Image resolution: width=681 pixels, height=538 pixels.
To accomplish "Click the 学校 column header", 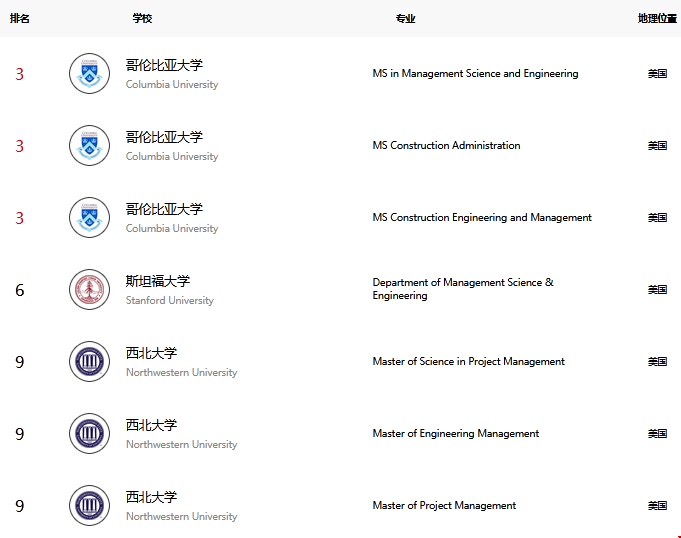I will [x=142, y=18].
